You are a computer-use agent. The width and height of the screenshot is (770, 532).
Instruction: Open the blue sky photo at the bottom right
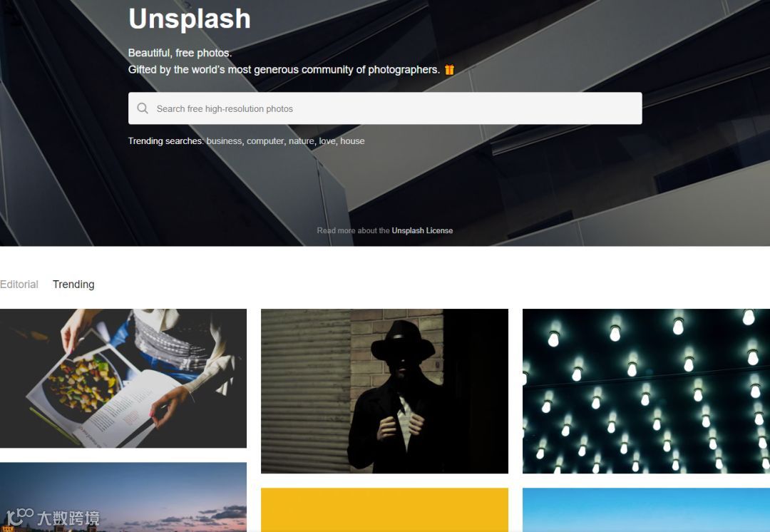tap(646, 510)
